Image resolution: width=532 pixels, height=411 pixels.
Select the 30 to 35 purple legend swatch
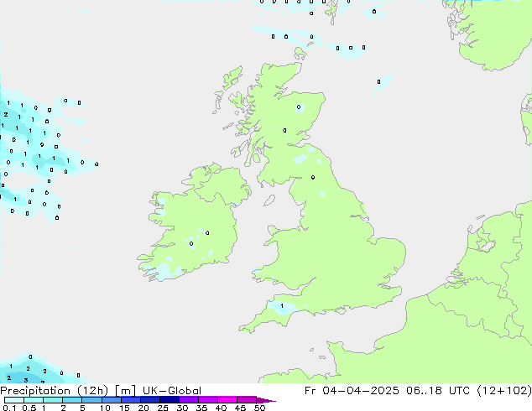tap(188, 400)
